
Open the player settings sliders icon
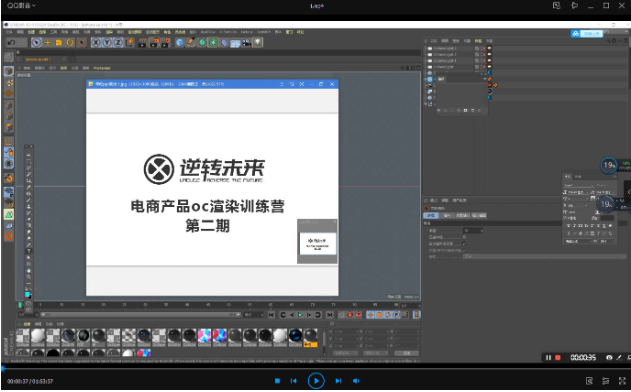pos(606,381)
